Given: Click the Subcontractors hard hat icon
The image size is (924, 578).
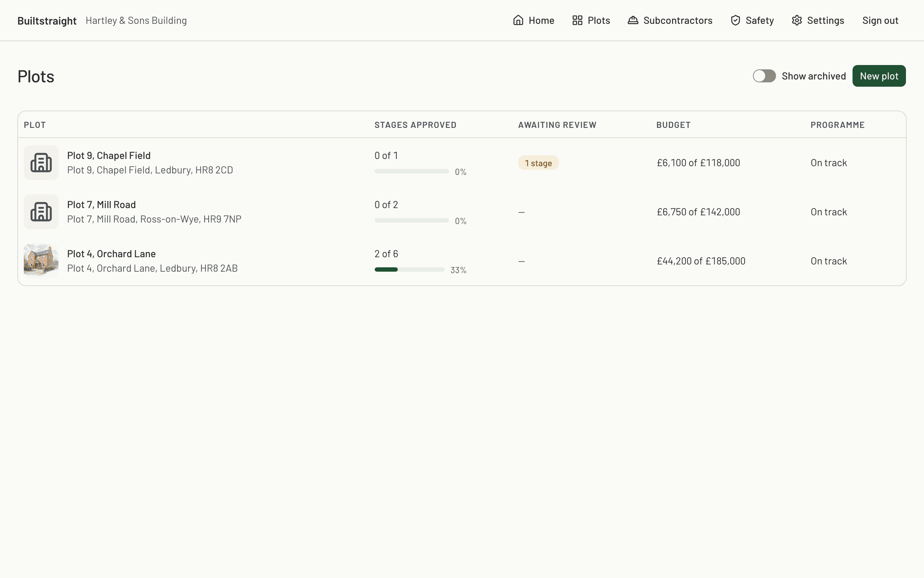Looking at the screenshot, I should coord(633,20).
